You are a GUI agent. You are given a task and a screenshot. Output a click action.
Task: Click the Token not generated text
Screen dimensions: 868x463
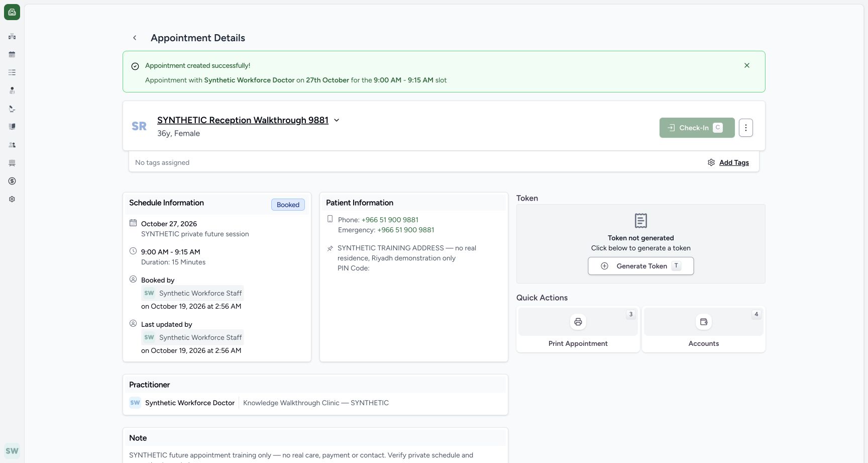point(641,238)
